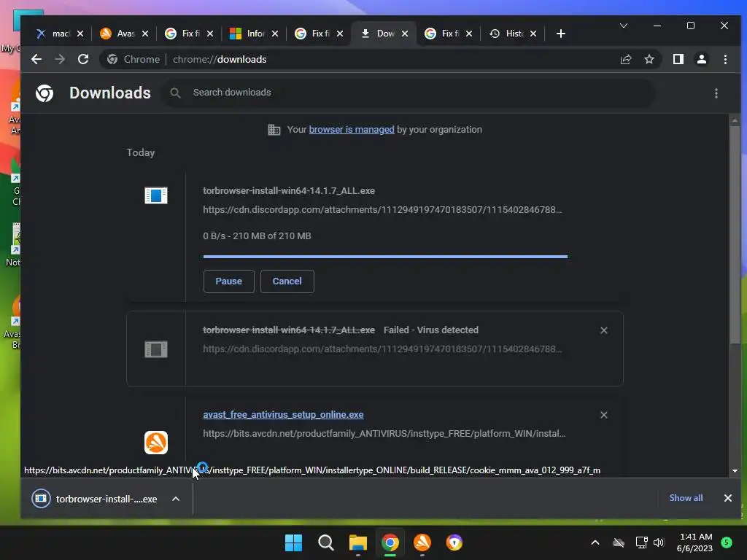Click torbrowser-install item in download shelf
Viewport: 747px width, 560px height.
[94, 499]
